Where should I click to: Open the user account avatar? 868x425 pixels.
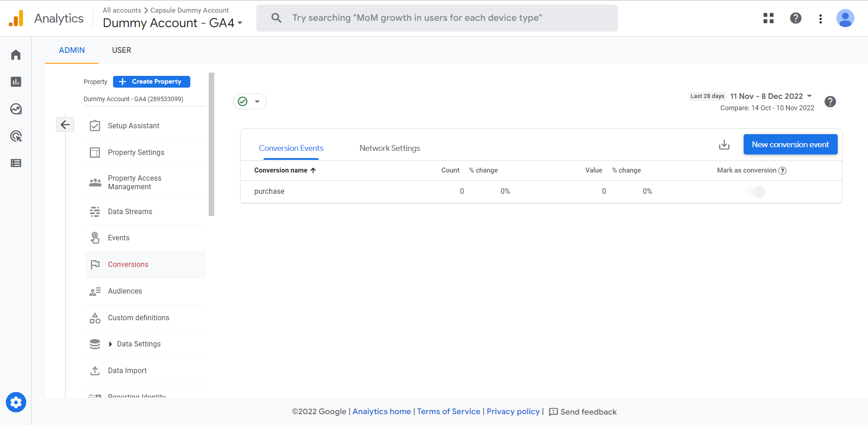(845, 18)
